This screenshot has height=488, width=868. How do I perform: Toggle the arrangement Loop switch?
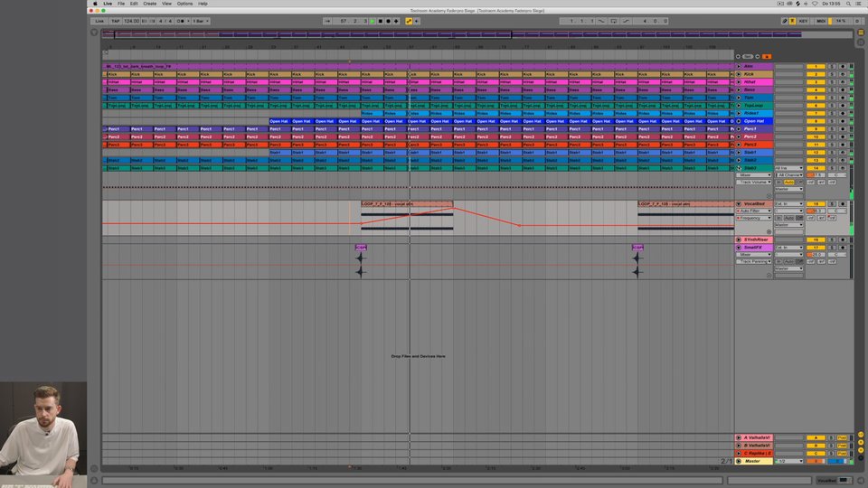pos(613,21)
